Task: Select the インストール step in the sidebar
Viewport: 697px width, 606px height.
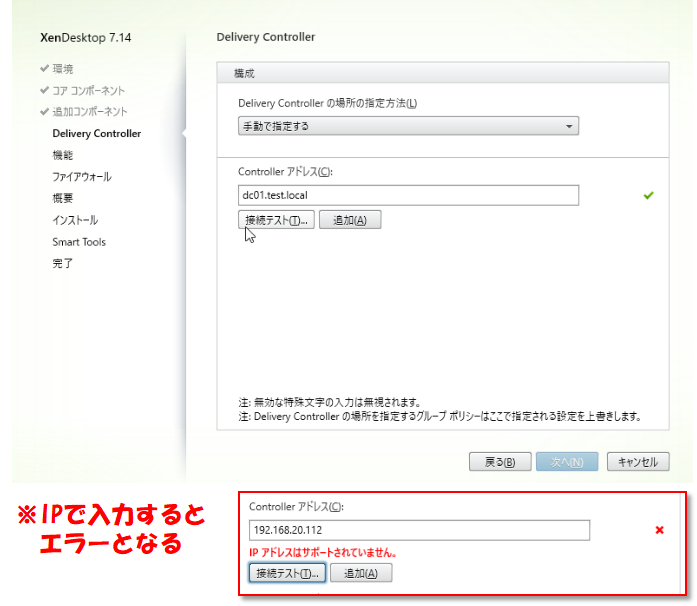Action: tap(75, 220)
